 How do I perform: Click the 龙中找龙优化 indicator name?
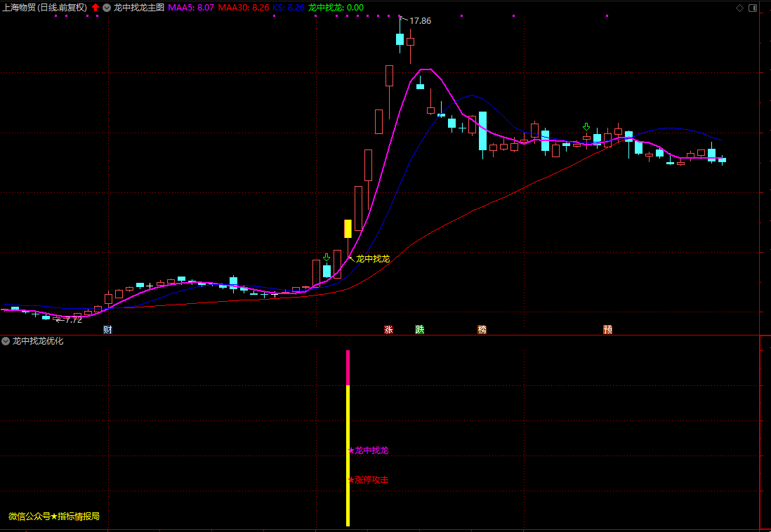[38, 341]
